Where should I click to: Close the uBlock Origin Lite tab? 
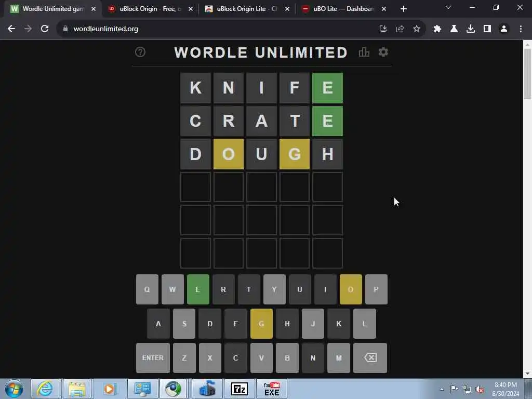click(287, 9)
